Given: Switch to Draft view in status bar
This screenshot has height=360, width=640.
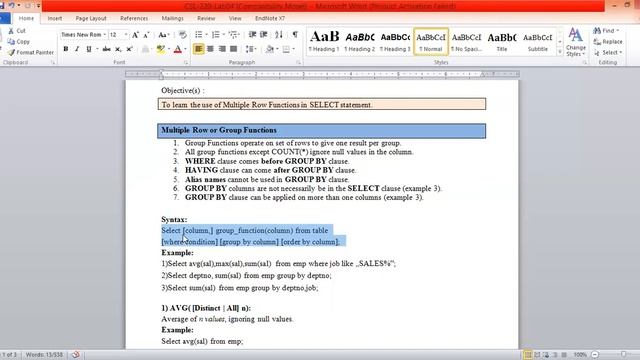Looking at the screenshot, I should click(564, 355).
